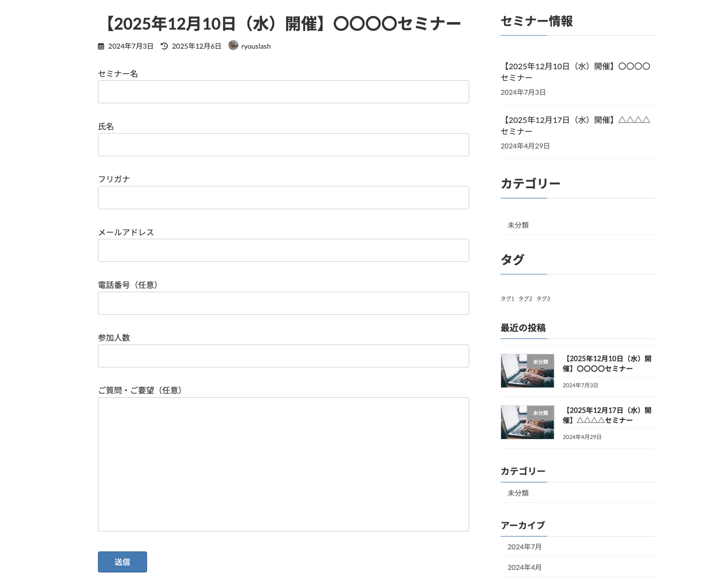Click the タグ3 tag link
The height and width of the screenshot is (582, 728).
tap(543, 299)
